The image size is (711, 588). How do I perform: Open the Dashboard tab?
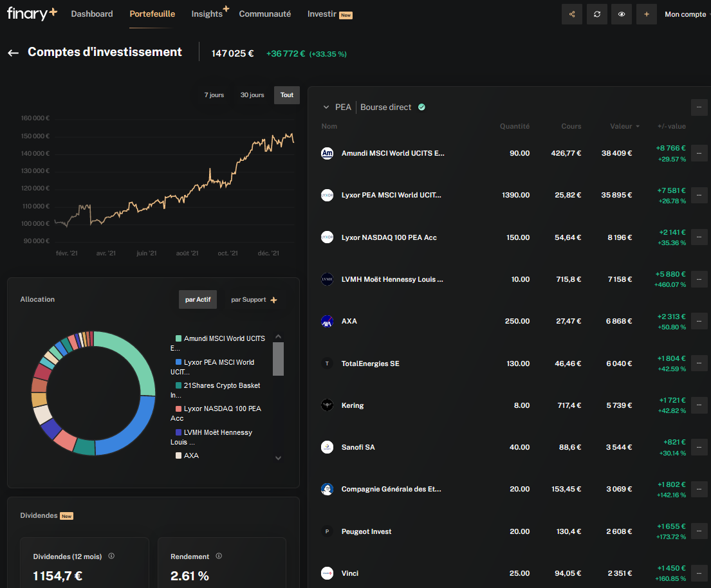92,14
